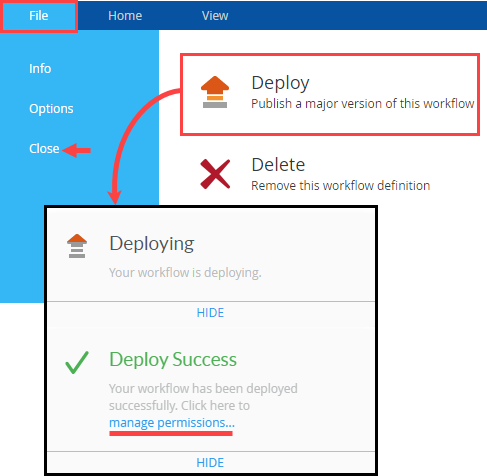Select Info in the File sidebar
The width and height of the screenshot is (487, 476).
click(40, 69)
